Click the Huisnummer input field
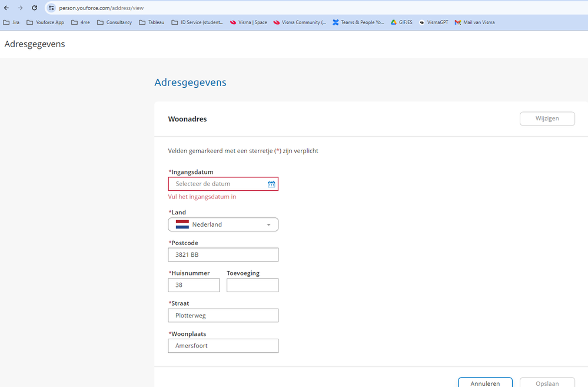Viewport: 588px width, 387px height. pyautogui.click(x=194, y=285)
